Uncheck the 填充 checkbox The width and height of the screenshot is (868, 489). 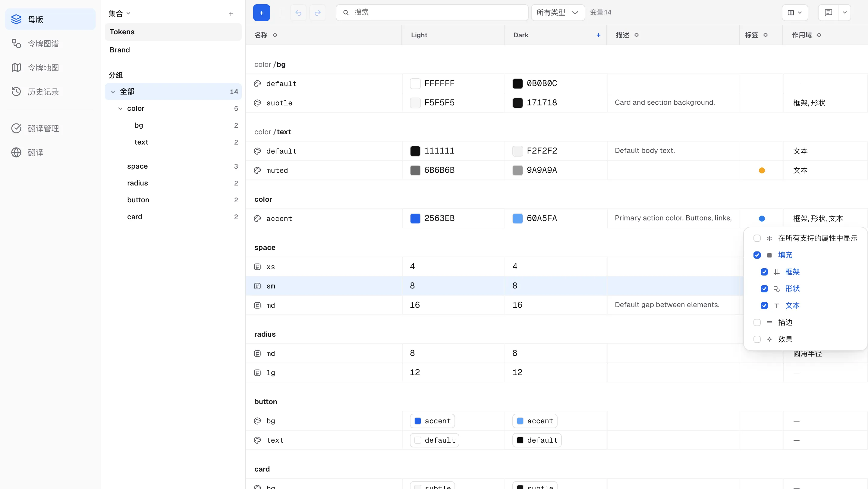tap(757, 255)
